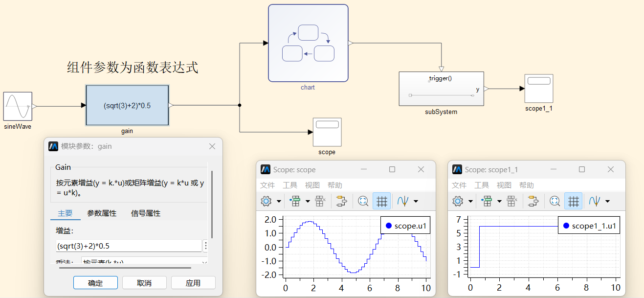Close the Scope: scope window
The height and width of the screenshot is (298, 644).
coord(421,169)
